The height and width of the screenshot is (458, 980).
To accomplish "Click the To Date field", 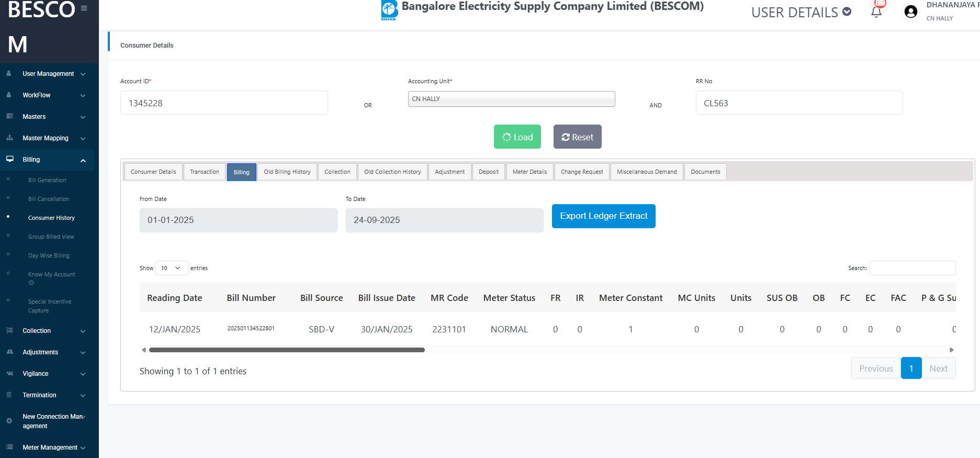I will [x=445, y=220].
